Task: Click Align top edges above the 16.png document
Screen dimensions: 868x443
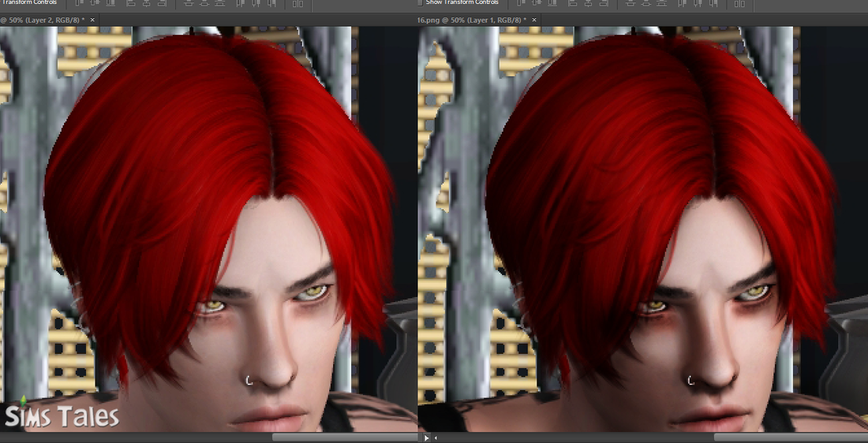Action: [x=521, y=3]
